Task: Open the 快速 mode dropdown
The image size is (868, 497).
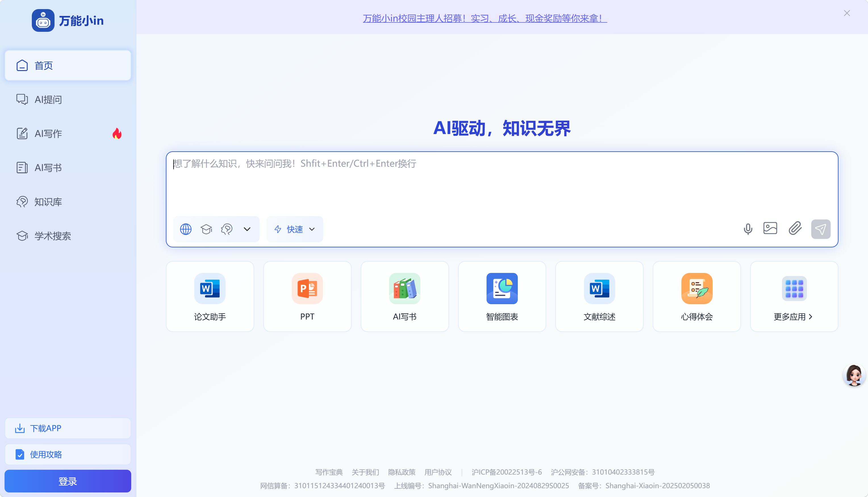Action: [295, 229]
